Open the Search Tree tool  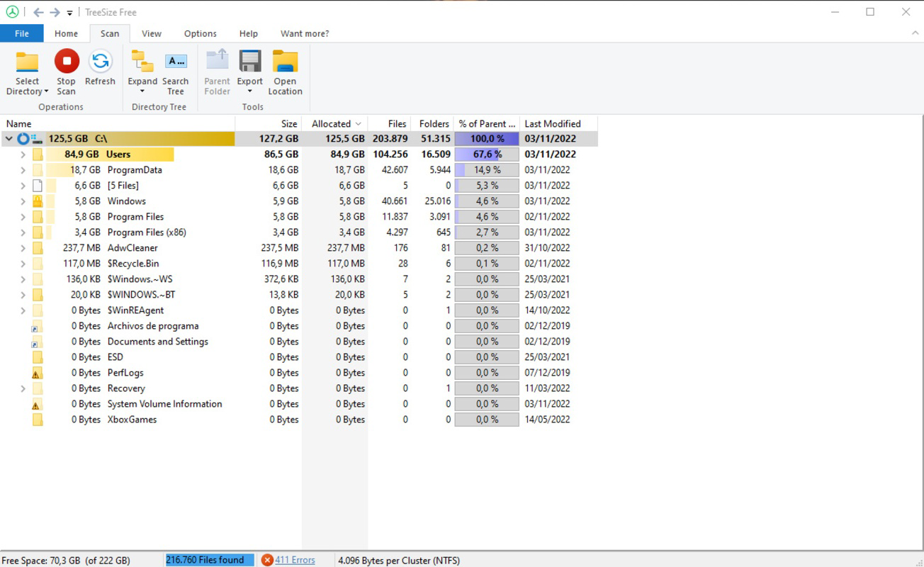coord(175,71)
